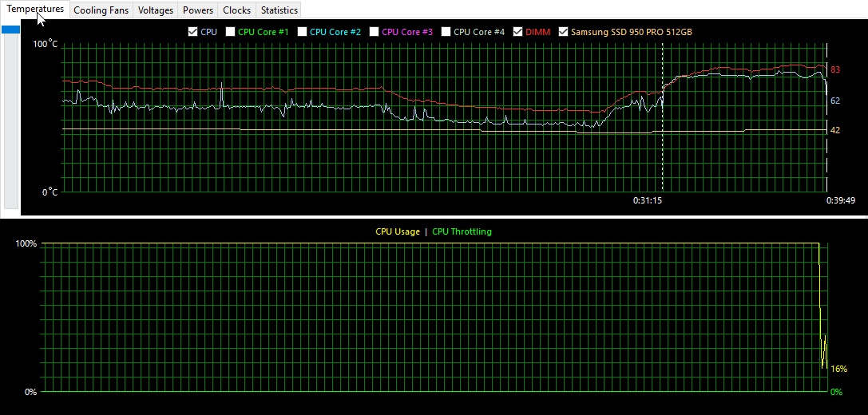The image size is (868, 415).
Task: Click the CPU Throttling graph label
Action: [462, 231]
